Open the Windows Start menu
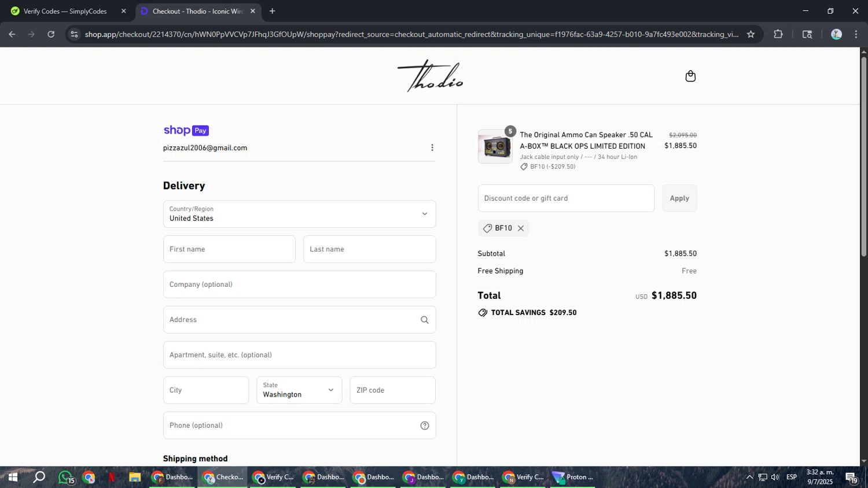The width and height of the screenshot is (868, 488). coord(12,477)
